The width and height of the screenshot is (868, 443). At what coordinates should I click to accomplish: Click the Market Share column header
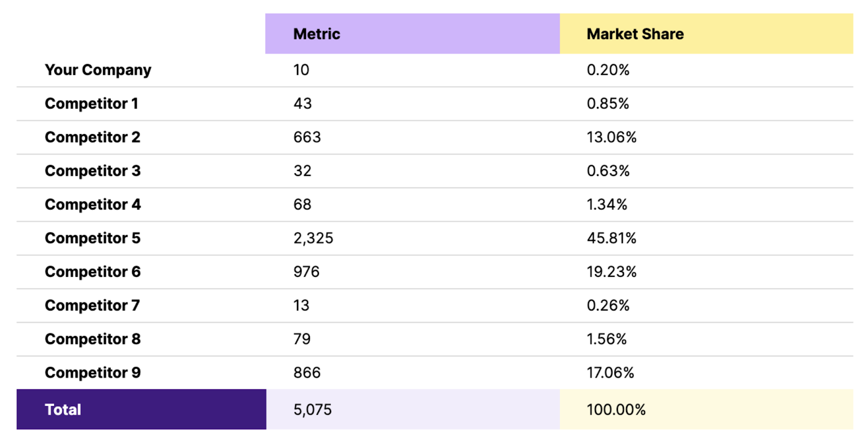[x=635, y=34]
